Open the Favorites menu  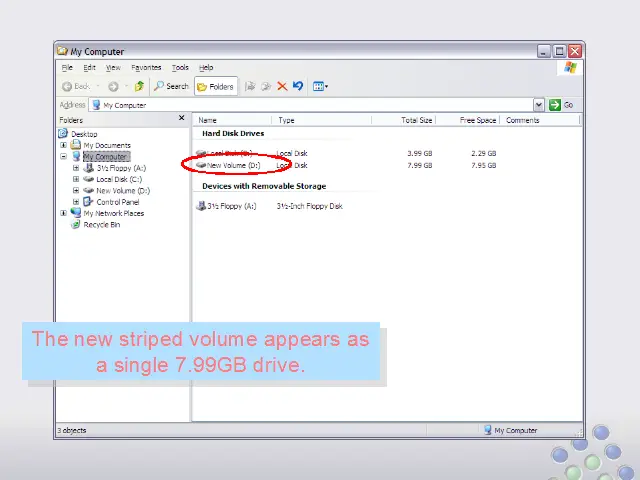click(x=146, y=67)
